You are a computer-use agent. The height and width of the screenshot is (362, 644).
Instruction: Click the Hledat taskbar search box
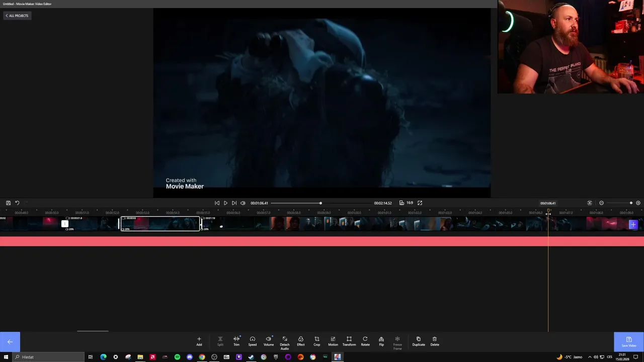[x=48, y=357]
